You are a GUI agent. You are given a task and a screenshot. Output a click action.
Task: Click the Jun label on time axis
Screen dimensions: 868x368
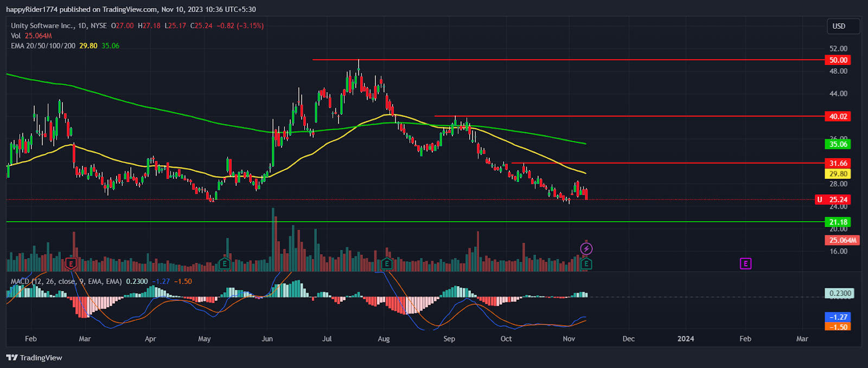coord(267,339)
